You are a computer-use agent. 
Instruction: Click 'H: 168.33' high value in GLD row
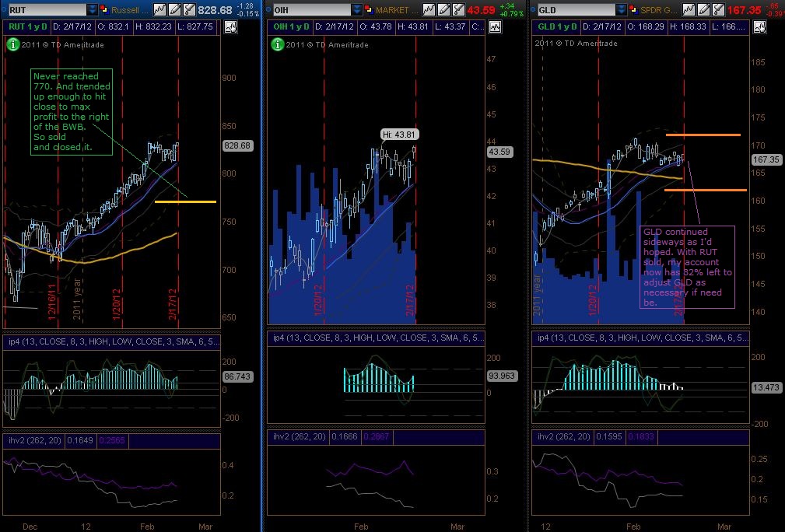pos(688,26)
